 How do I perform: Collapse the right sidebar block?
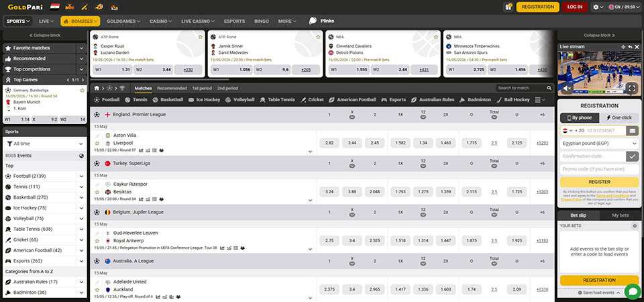[599, 36]
